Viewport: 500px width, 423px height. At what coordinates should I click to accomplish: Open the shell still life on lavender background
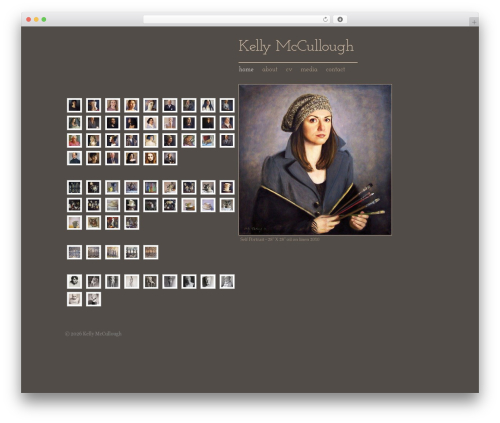click(208, 205)
